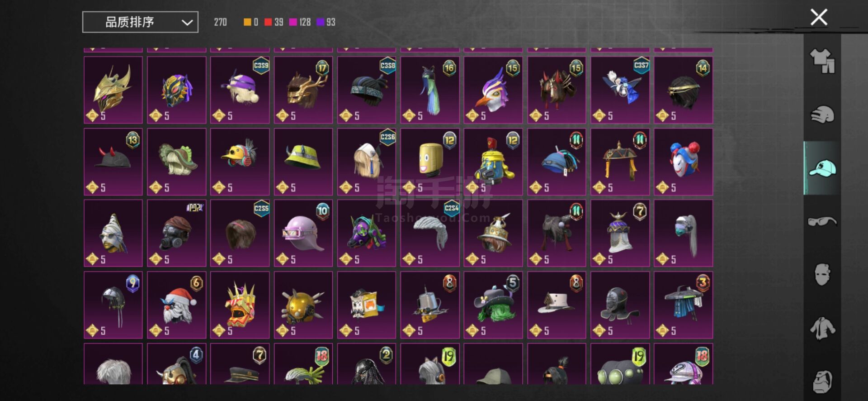The width and height of the screenshot is (868, 401).
Task: Filter by the pink quality swatch
Action: coord(293,22)
